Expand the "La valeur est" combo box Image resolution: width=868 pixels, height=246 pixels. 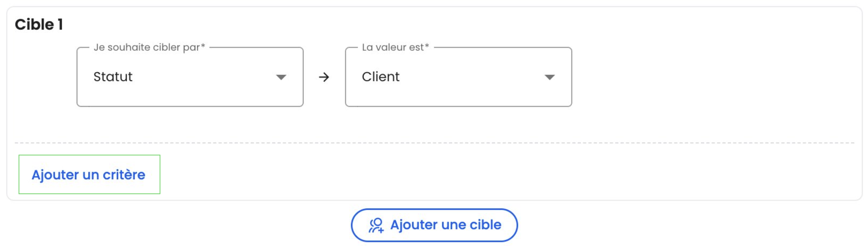[x=459, y=77]
